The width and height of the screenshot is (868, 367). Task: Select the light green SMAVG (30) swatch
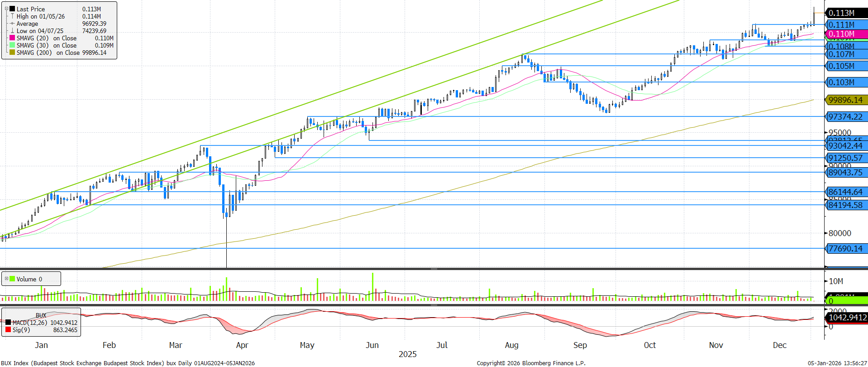point(12,45)
